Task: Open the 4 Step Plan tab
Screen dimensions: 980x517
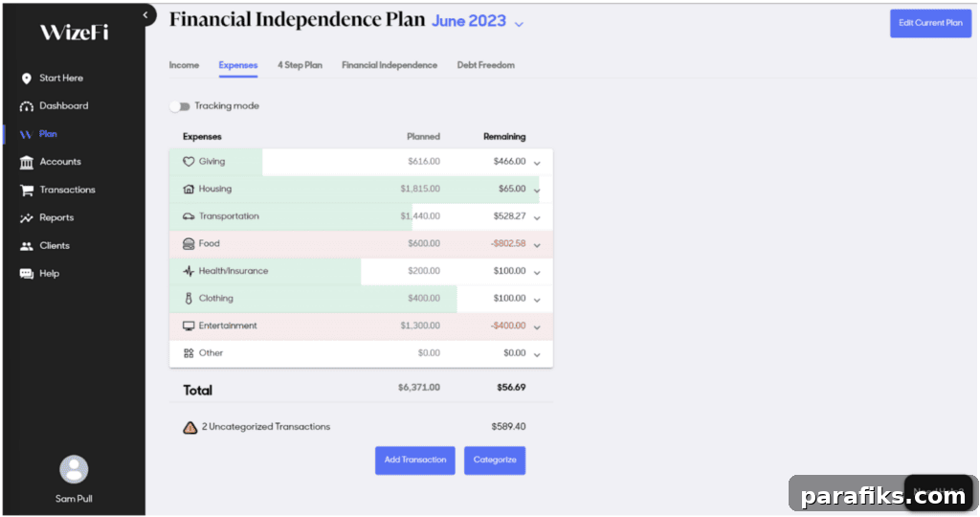Action: (300, 65)
